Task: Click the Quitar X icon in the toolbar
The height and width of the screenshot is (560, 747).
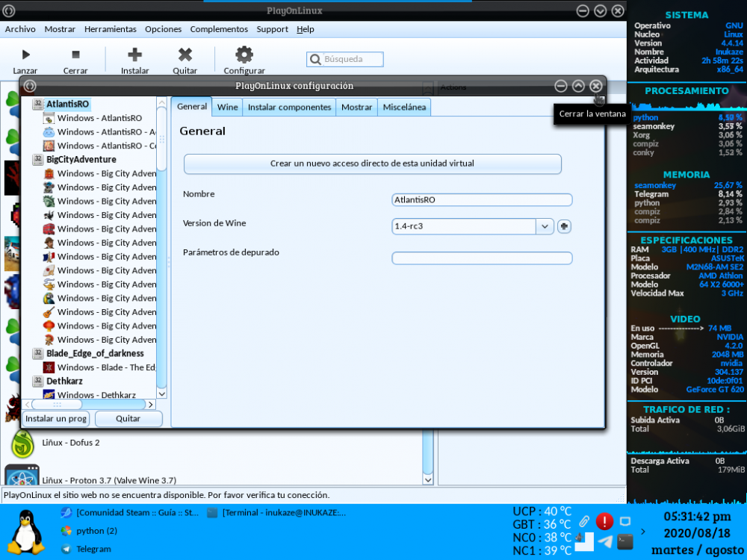Action: point(185,55)
